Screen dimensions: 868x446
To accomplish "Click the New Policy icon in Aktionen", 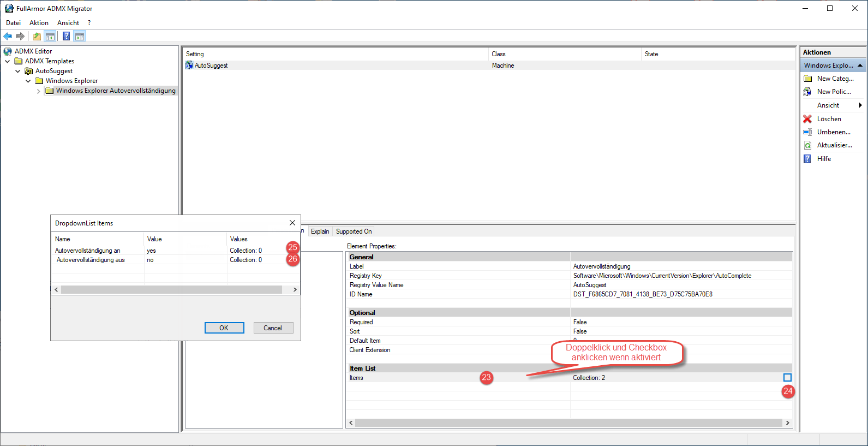I will (x=807, y=92).
